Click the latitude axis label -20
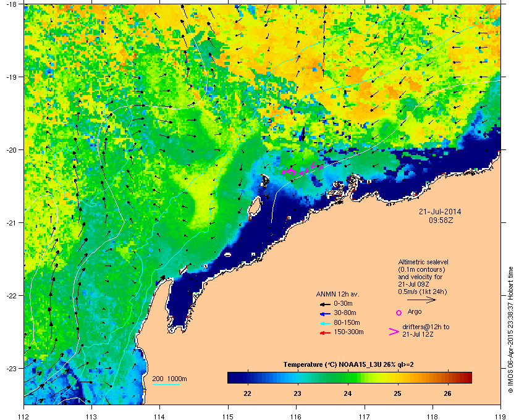 click(11, 150)
